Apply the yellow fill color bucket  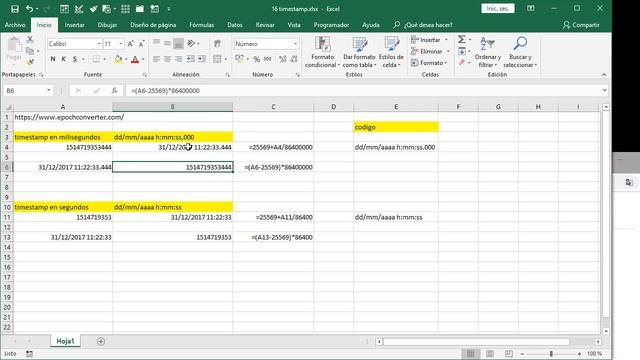[118, 60]
